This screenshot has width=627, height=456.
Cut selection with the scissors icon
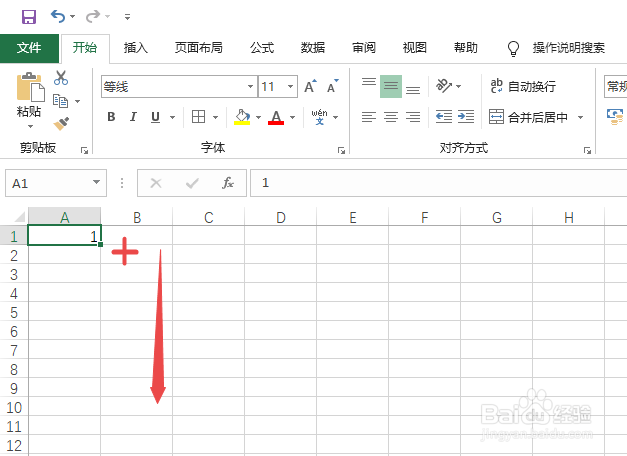pyautogui.click(x=61, y=78)
